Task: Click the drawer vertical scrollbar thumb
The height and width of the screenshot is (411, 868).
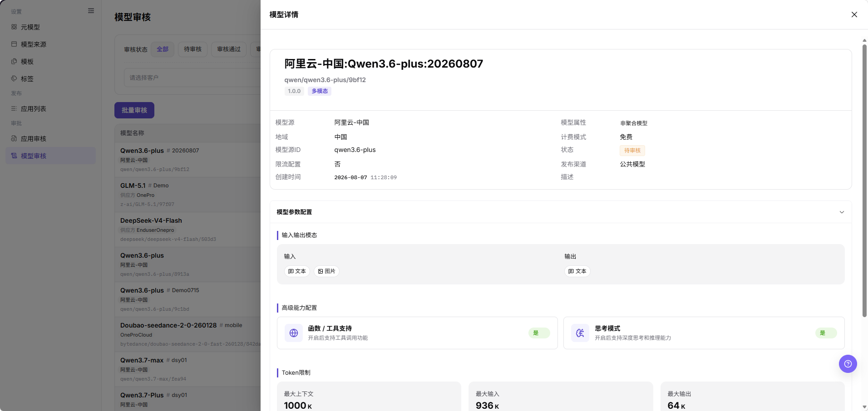Action: pos(864,181)
